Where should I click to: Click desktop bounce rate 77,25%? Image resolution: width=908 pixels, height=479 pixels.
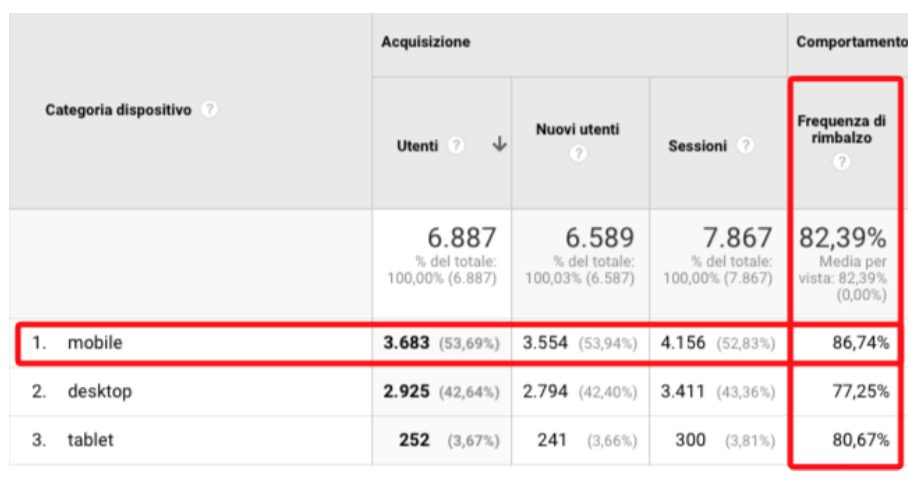(861, 392)
